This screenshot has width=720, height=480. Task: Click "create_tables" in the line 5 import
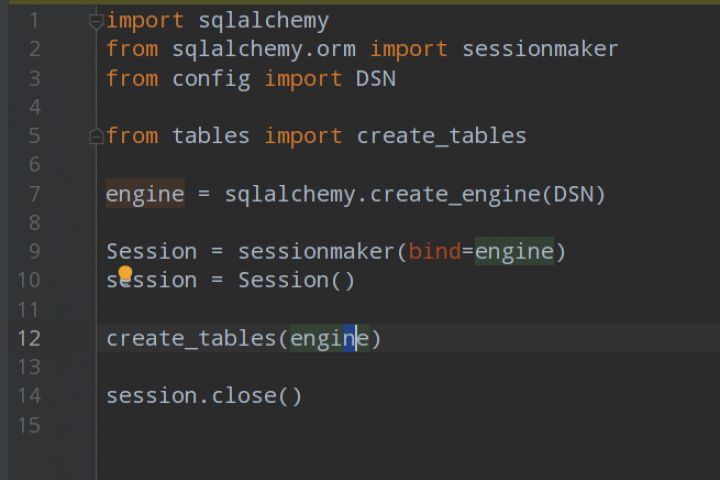tap(441, 136)
